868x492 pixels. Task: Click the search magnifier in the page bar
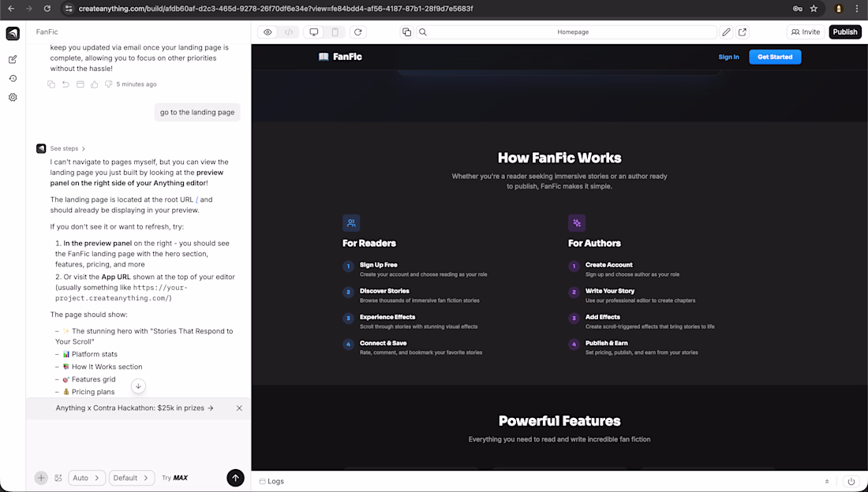click(423, 32)
